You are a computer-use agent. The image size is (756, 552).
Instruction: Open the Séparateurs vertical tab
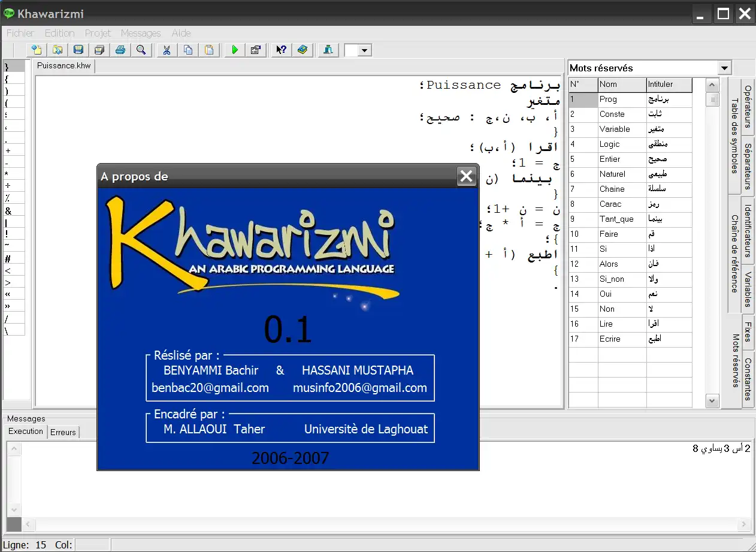(748, 165)
